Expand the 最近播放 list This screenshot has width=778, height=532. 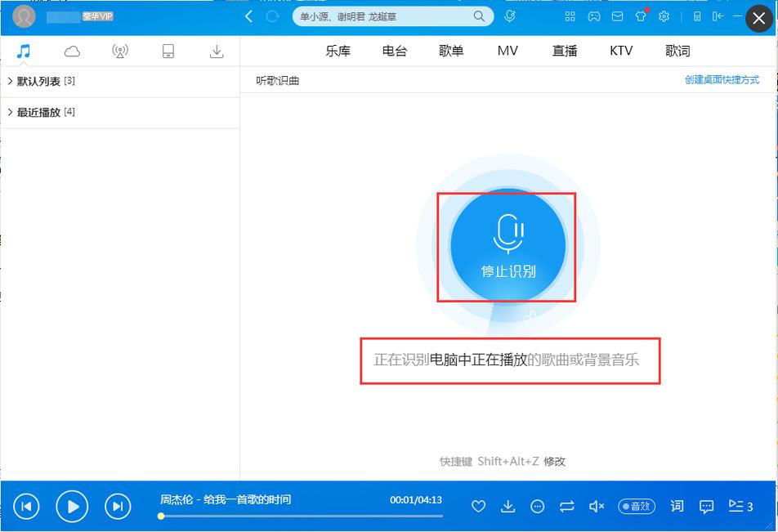pyautogui.click(x=39, y=112)
